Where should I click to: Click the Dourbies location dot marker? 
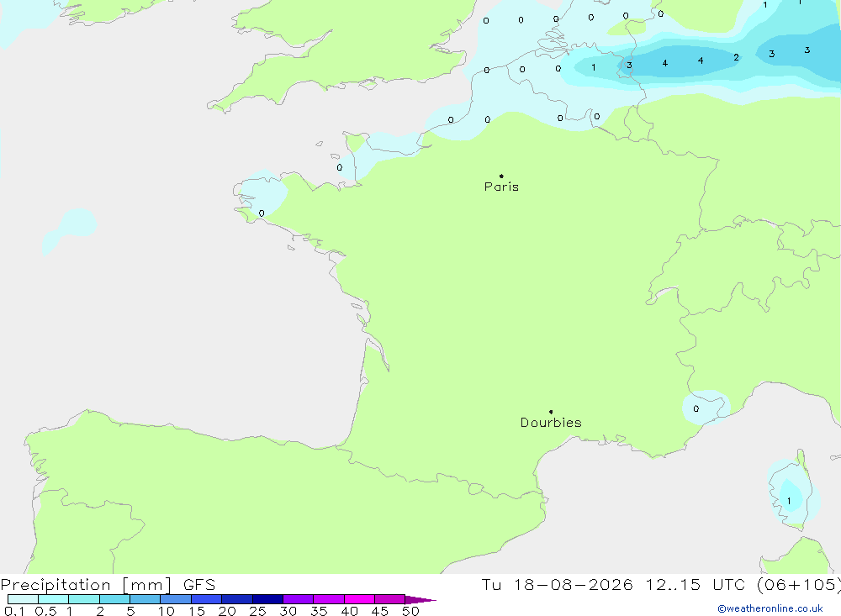coord(551,412)
